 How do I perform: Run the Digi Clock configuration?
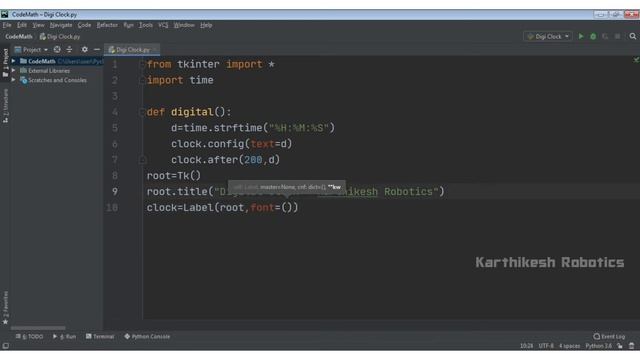[581, 36]
